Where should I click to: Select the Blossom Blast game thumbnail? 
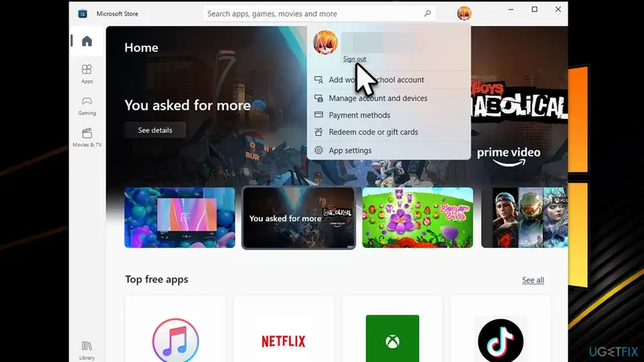click(x=418, y=218)
